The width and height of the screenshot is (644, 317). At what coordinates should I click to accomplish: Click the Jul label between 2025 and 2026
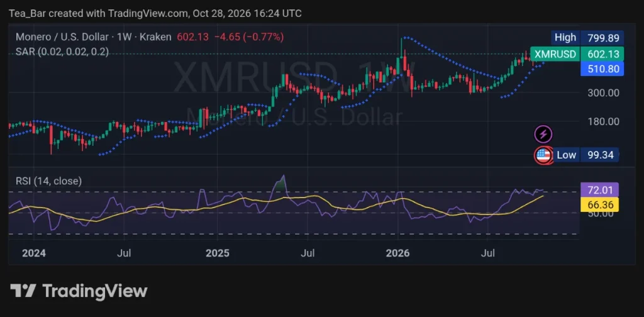click(x=307, y=253)
